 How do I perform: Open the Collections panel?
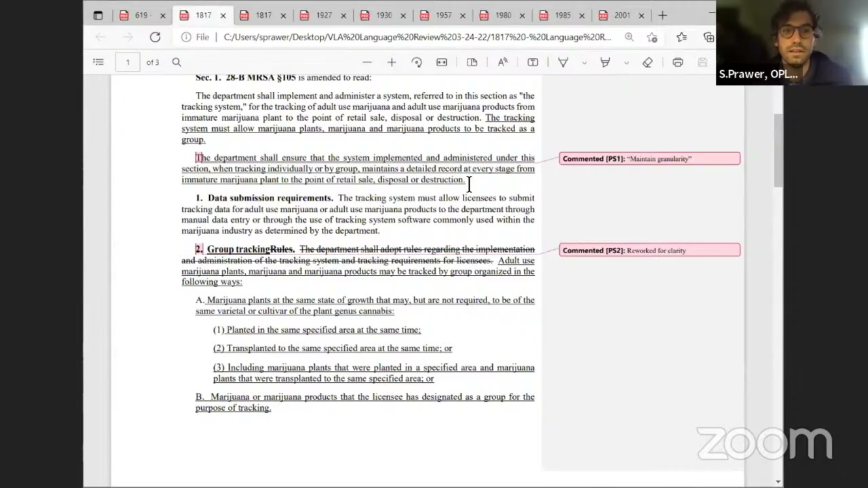point(709,37)
